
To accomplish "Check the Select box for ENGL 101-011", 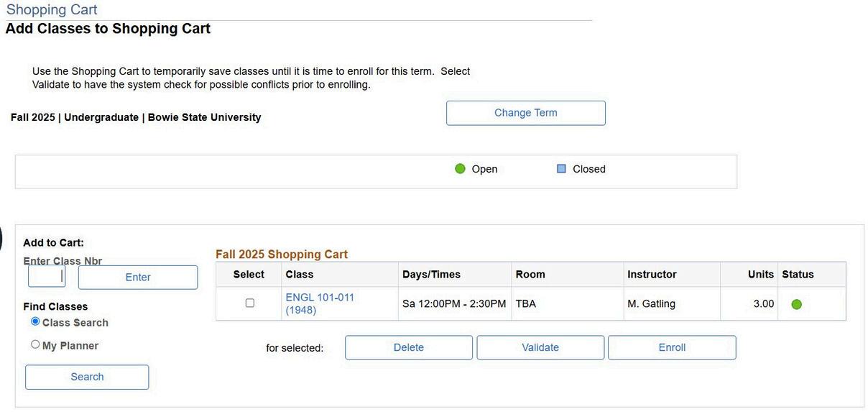I will (x=249, y=303).
